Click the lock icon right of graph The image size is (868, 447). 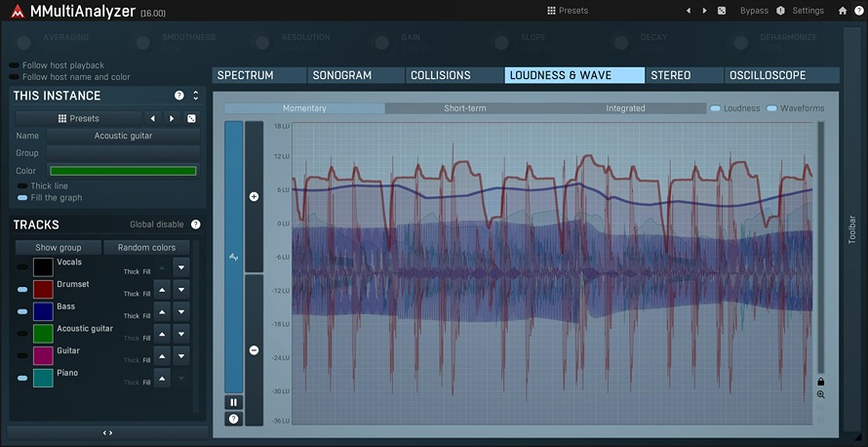pos(821,382)
